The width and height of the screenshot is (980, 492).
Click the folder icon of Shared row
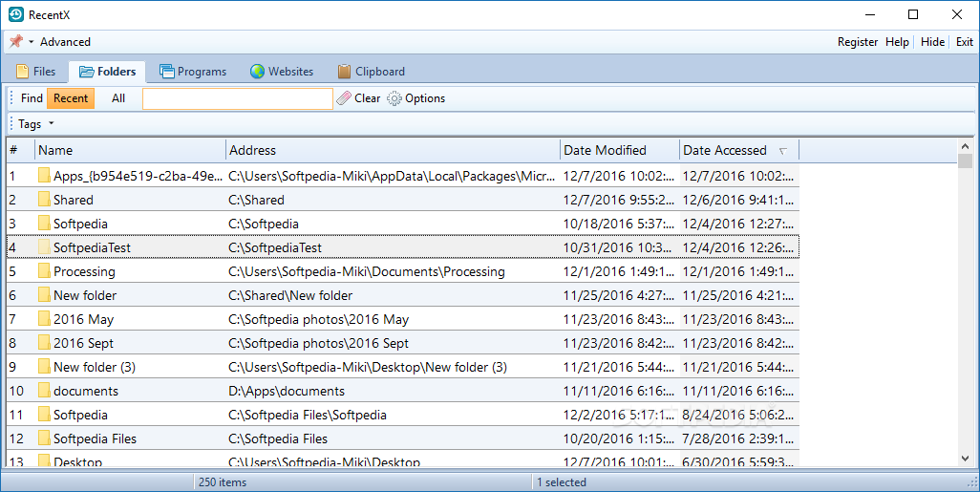[44, 200]
